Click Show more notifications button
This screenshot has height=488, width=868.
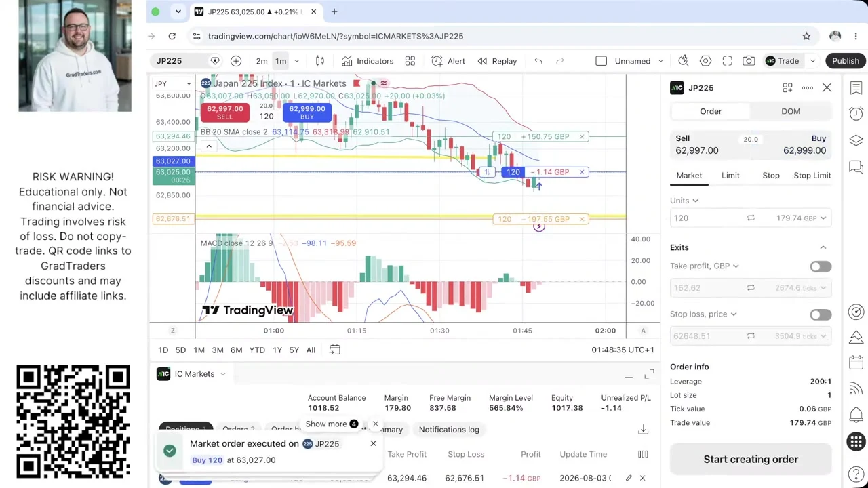click(332, 424)
